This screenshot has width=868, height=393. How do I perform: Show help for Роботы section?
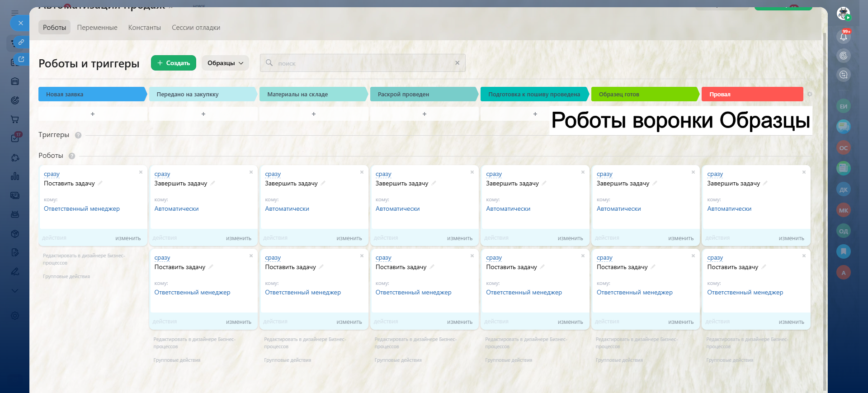click(72, 156)
